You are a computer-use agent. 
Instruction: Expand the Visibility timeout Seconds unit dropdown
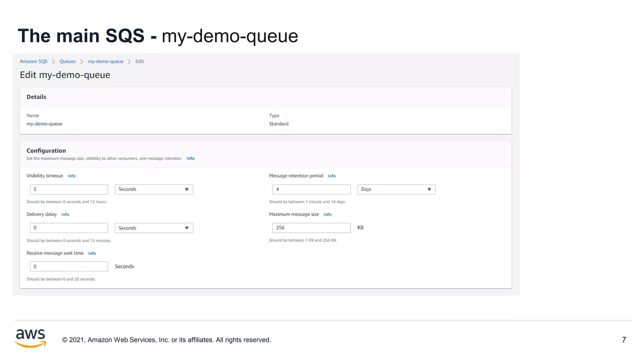154,189
